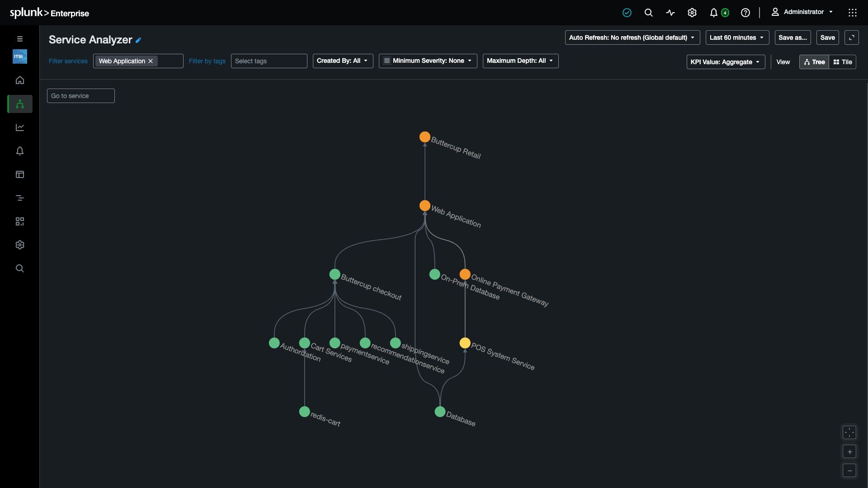Click the green health status checkmark
This screenshot has width=868, height=488.
(627, 13)
